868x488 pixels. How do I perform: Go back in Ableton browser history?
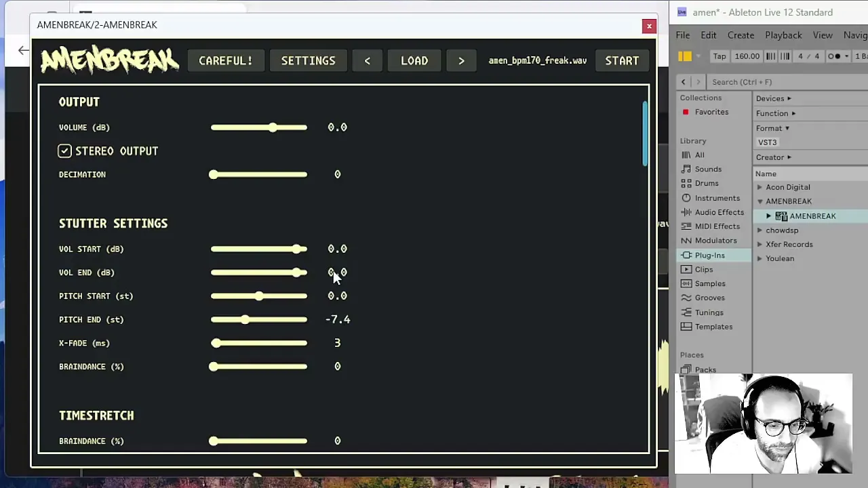tap(683, 82)
